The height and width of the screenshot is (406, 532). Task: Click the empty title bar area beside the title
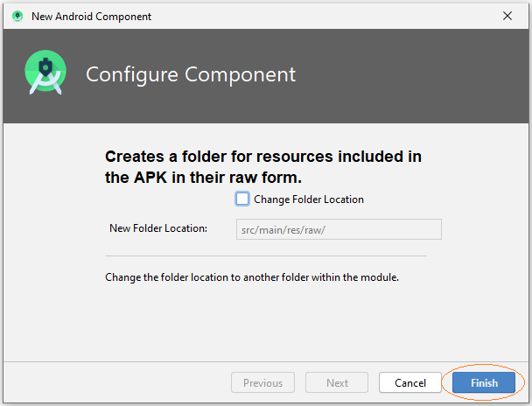click(x=322, y=16)
